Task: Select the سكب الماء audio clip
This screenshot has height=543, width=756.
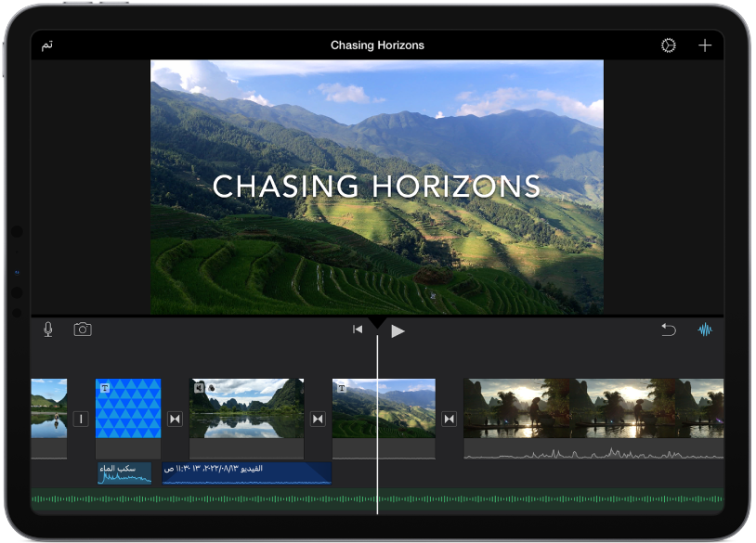Action: 125,472
